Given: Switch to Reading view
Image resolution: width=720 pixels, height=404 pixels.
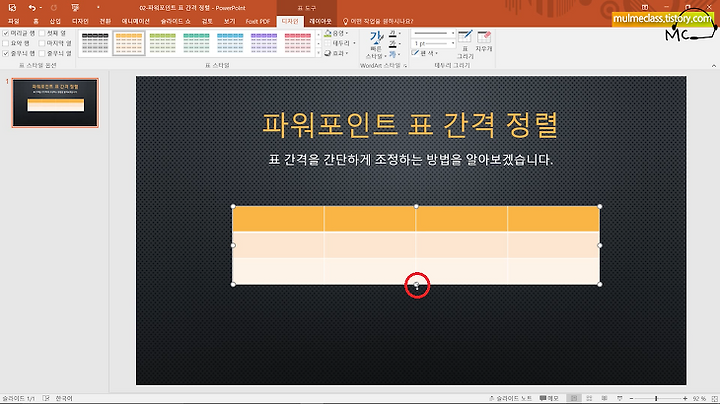Looking at the screenshot, I should [604, 398].
